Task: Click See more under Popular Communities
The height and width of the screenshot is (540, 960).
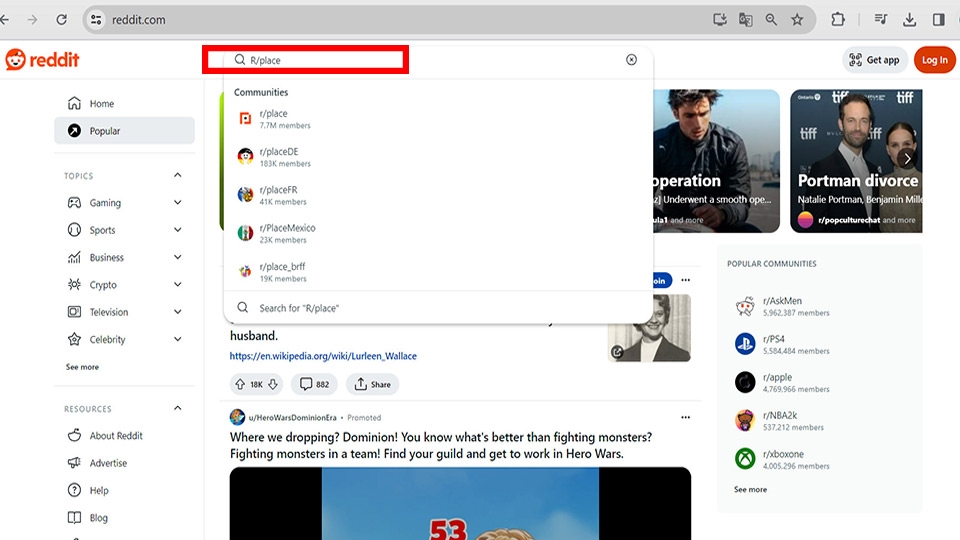Action: pyautogui.click(x=750, y=489)
